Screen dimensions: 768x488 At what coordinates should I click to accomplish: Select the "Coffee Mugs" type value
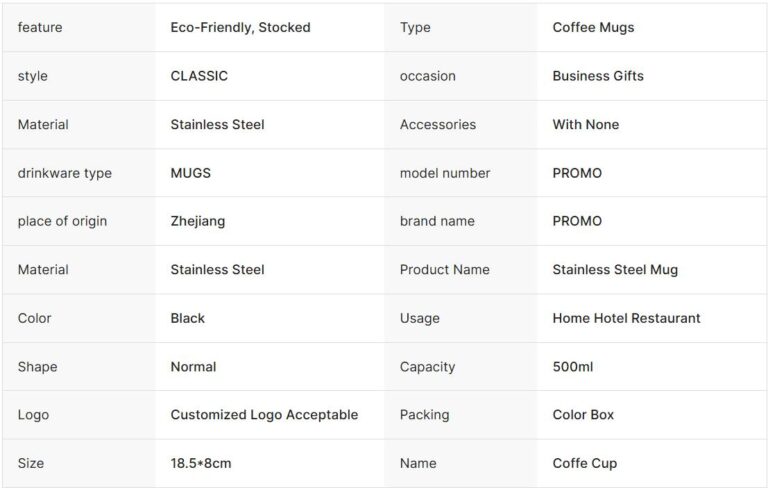(x=593, y=28)
